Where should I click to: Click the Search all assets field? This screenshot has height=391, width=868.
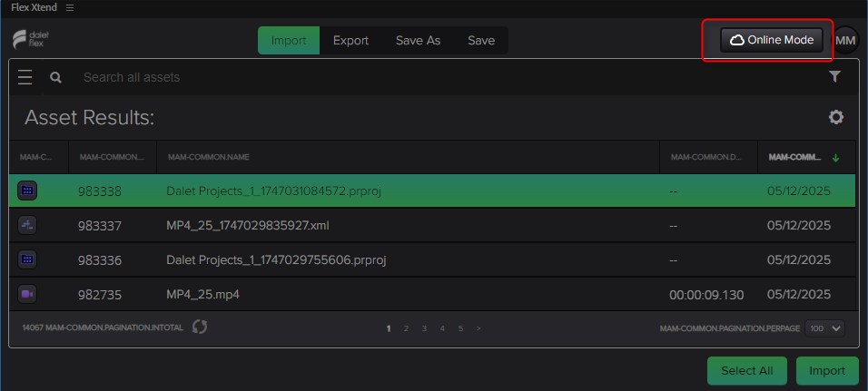(449, 77)
